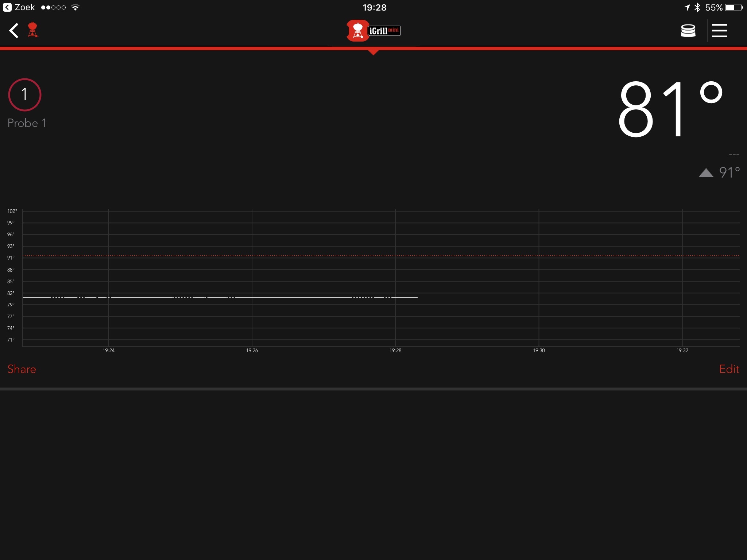Viewport: 747px width, 560px height.
Task: Tap the battery indicator icon
Action: pyautogui.click(x=734, y=7)
